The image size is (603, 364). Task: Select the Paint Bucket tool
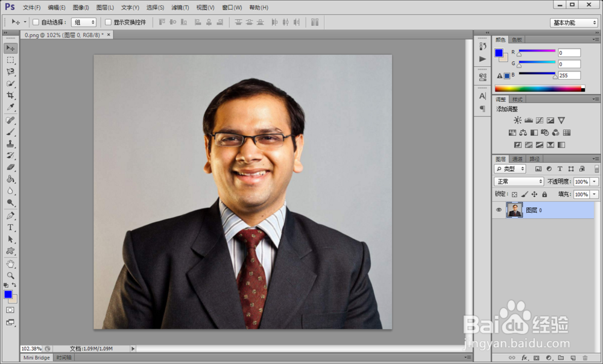(10, 179)
